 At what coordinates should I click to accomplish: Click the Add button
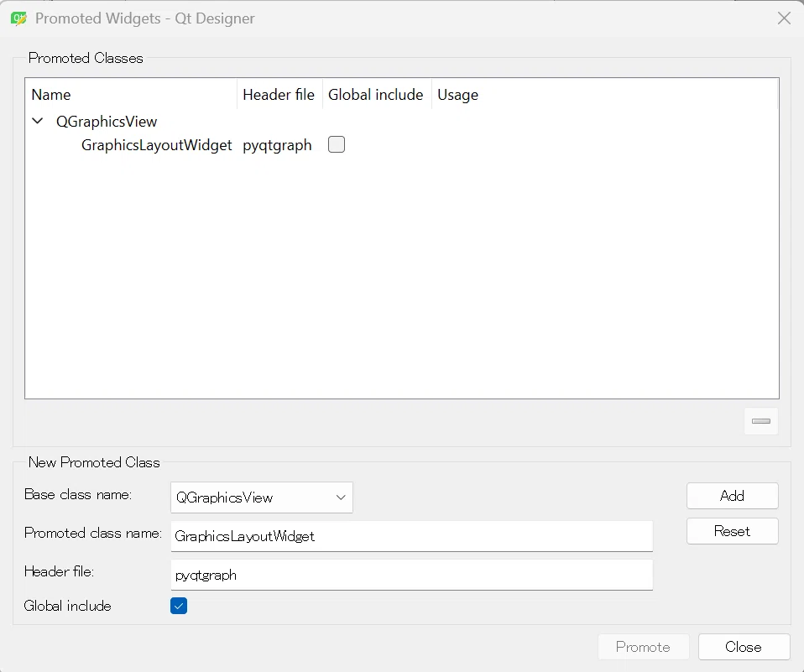pyautogui.click(x=732, y=496)
